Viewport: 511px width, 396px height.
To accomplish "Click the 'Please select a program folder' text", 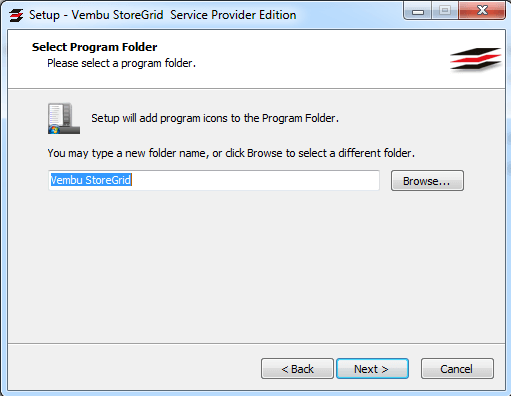I will click(121, 63).
